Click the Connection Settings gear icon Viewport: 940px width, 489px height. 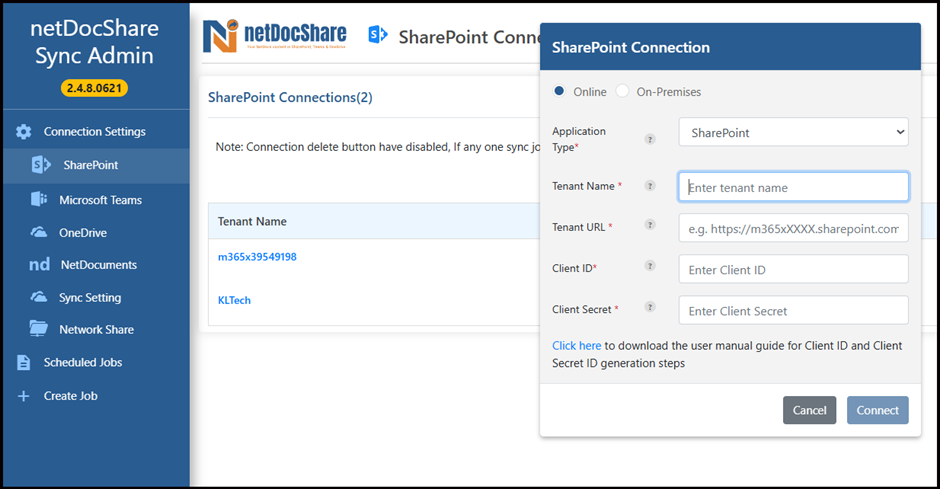(23, 132)
